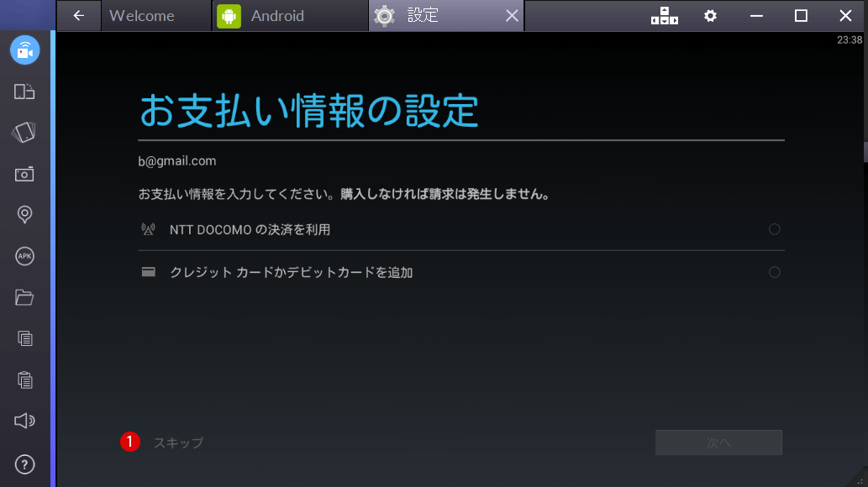Viewport: 868px width, 487px height.
Task: Click the credit card icon
Action: (x=149, y=272)
